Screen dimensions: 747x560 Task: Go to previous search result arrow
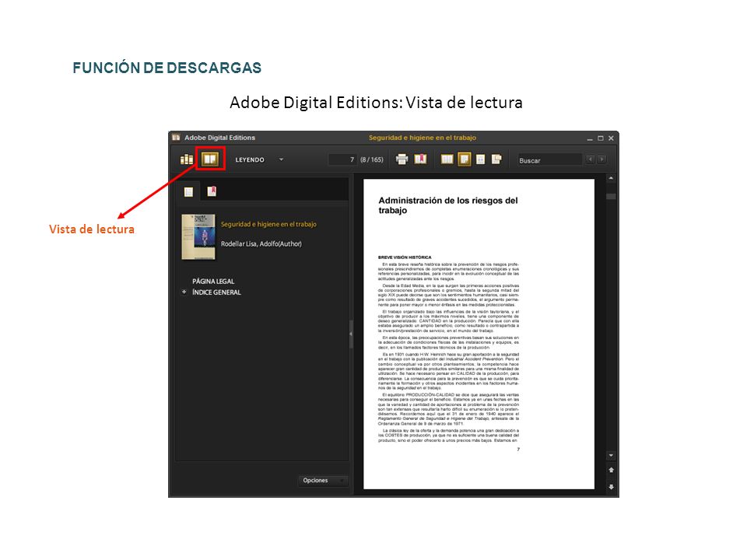click(x=591, y=159)
